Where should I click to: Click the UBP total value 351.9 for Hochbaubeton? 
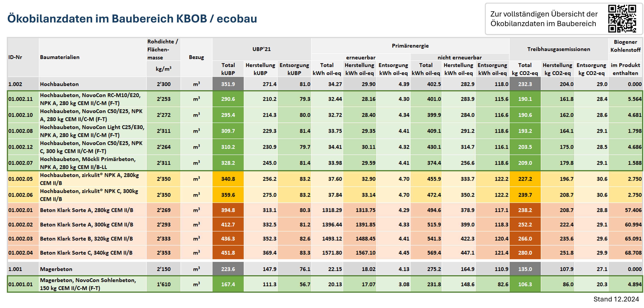point(228,84)
